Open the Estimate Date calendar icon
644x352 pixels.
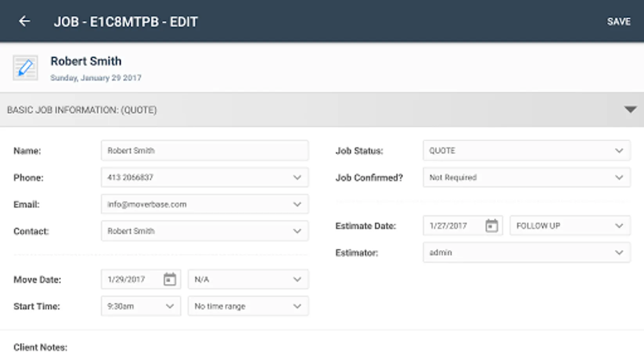click(x=491, y=226)
